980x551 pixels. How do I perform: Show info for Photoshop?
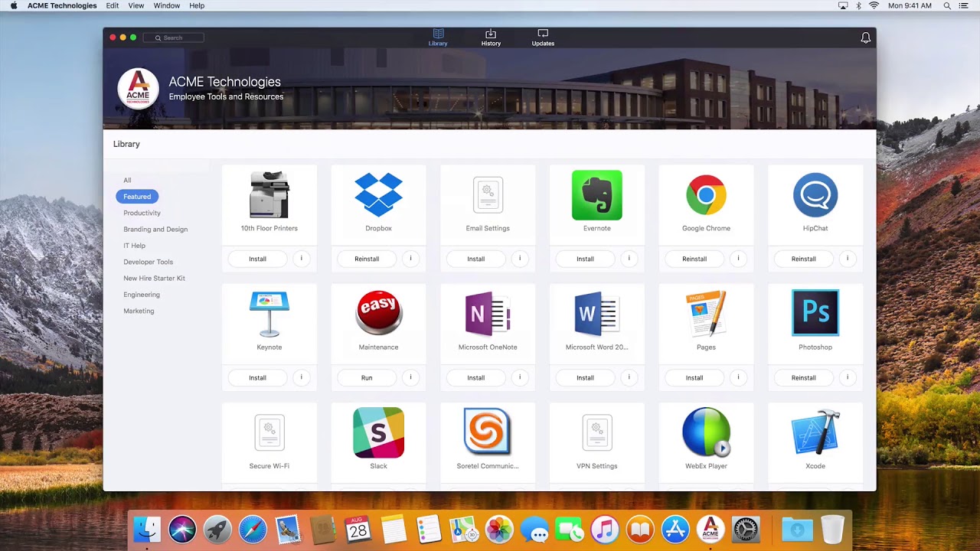click(848, 377)
